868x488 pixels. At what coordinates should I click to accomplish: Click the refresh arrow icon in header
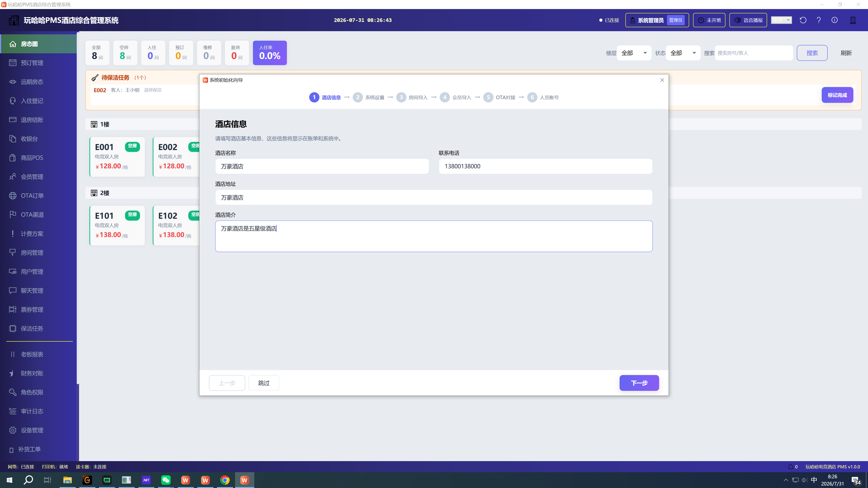click(803, 20)
